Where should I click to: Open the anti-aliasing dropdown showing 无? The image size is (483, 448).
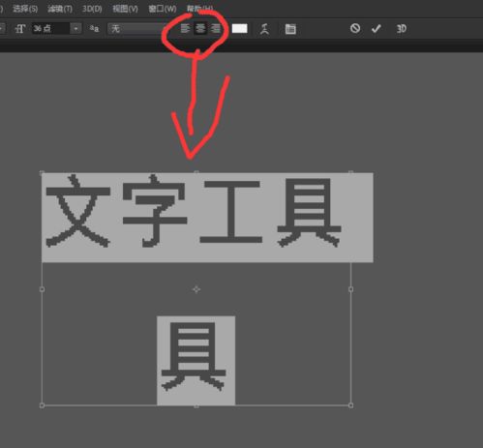pyautogui.click(x=137, y=29)
